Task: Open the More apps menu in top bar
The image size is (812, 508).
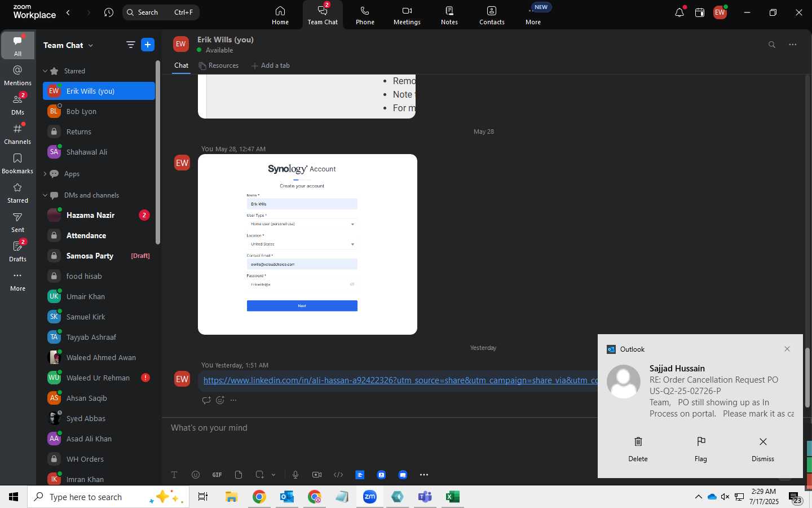Action: click(533, 15)
